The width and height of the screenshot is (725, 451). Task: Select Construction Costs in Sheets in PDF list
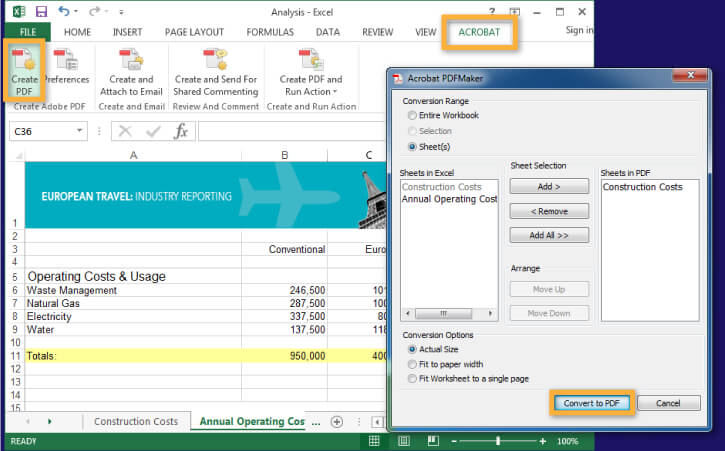pos(643,187)
